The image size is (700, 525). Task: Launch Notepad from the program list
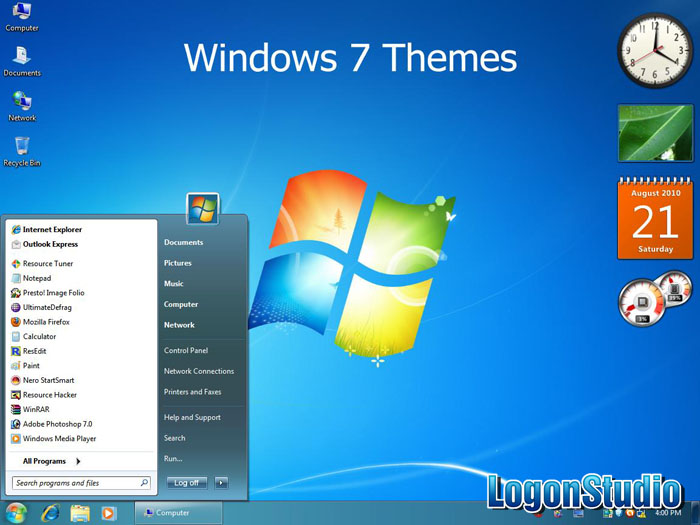pyautogui.click(x=31, y=278)
